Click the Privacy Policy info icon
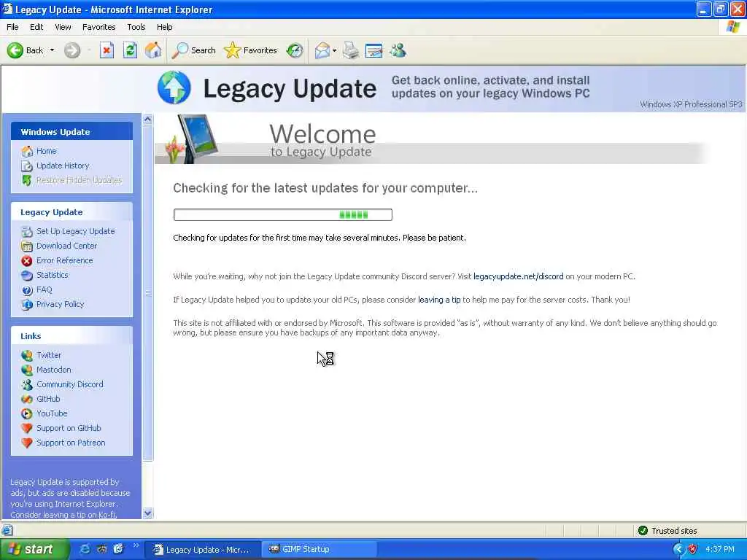This screenshot has width=747, height=560. pos(27,305)
